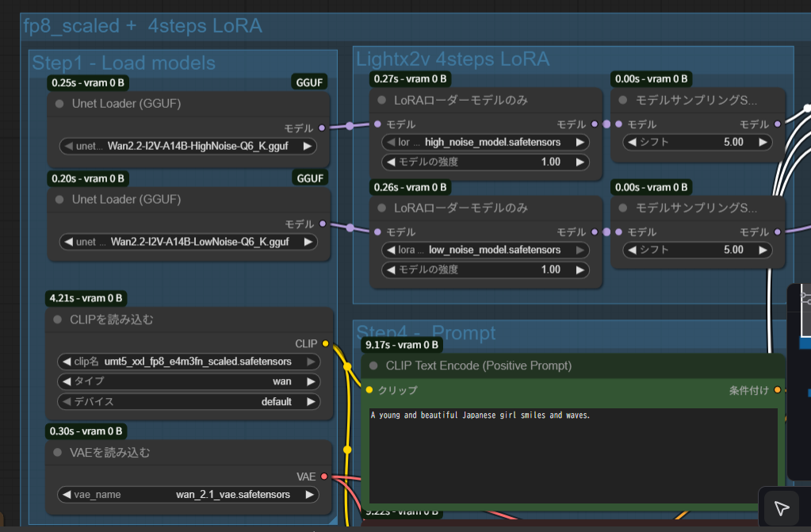Collapse the top モデルサンプリング node dot
The image size is (811, 532).
(623, 101)
